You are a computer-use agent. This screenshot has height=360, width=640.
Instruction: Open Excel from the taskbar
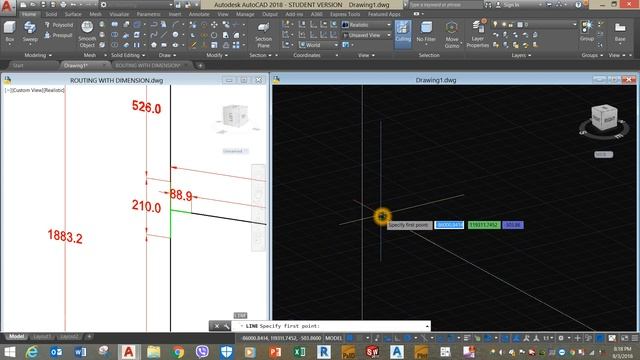pos(299,351)
